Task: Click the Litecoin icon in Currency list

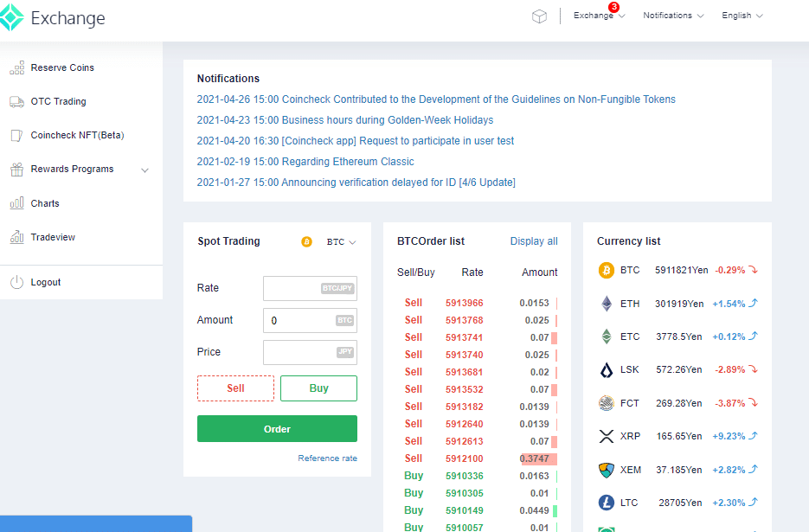Action: pos(607,503)
